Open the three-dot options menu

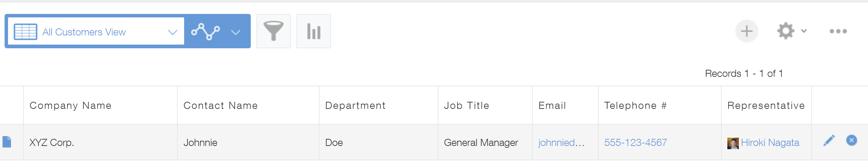click(x=838, y=31)
